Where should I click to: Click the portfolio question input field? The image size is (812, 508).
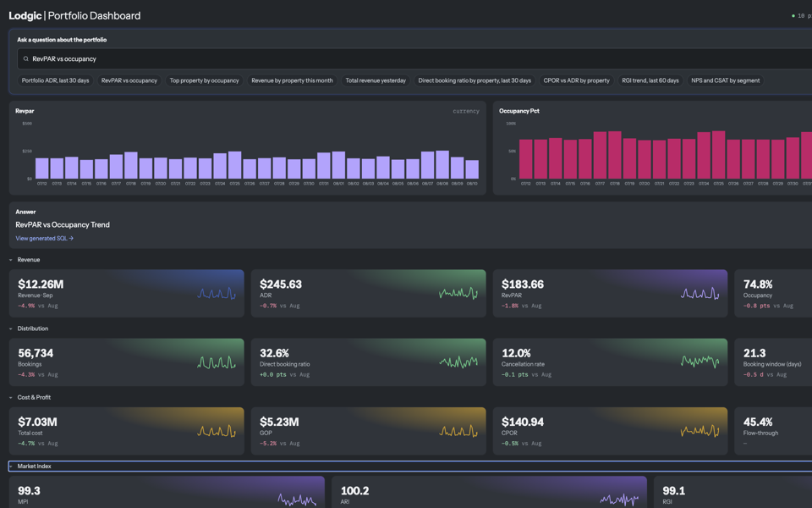(414, 59)
